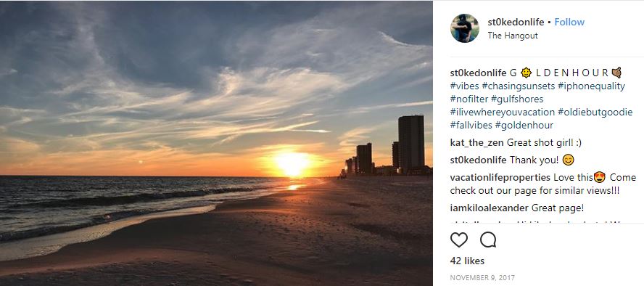This screenshot has width=644, height=286.
Task: View the 42 likes list
Action: click(x=467, y=261)
